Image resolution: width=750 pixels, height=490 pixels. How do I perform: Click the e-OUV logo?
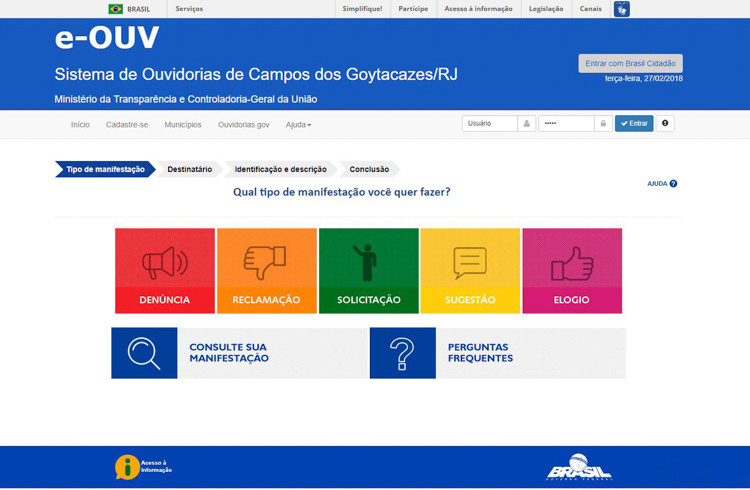[107, 37]
